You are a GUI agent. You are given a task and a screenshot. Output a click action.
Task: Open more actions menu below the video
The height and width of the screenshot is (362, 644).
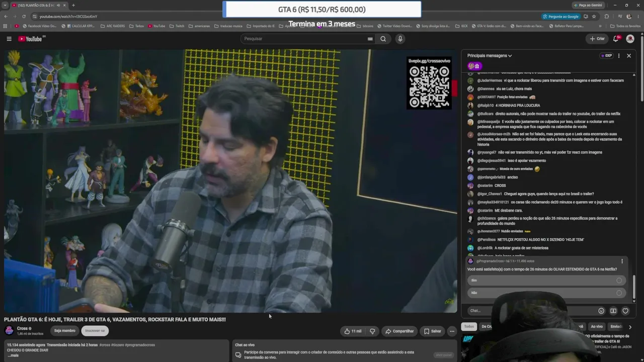tap(452, 331)
